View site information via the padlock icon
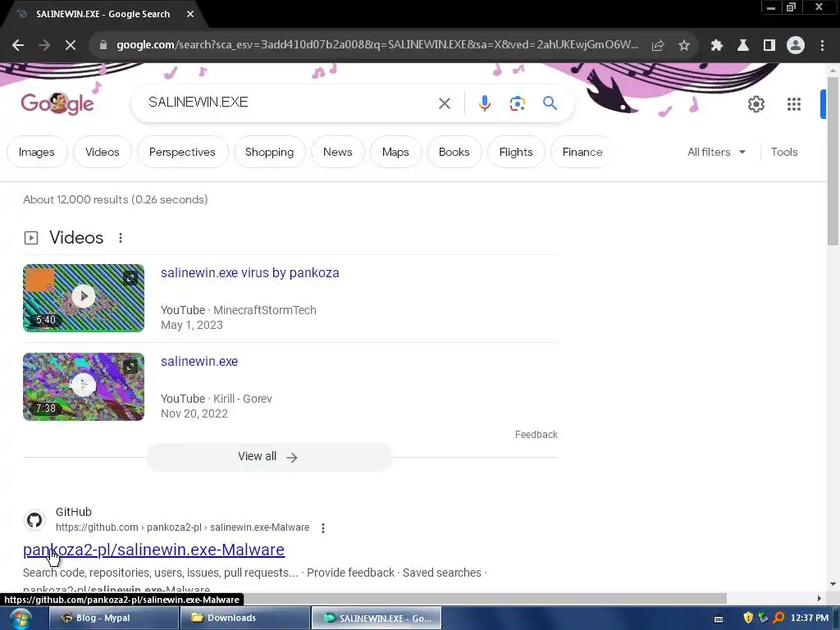This screenshot has width=840, height=630. point(103,45)
